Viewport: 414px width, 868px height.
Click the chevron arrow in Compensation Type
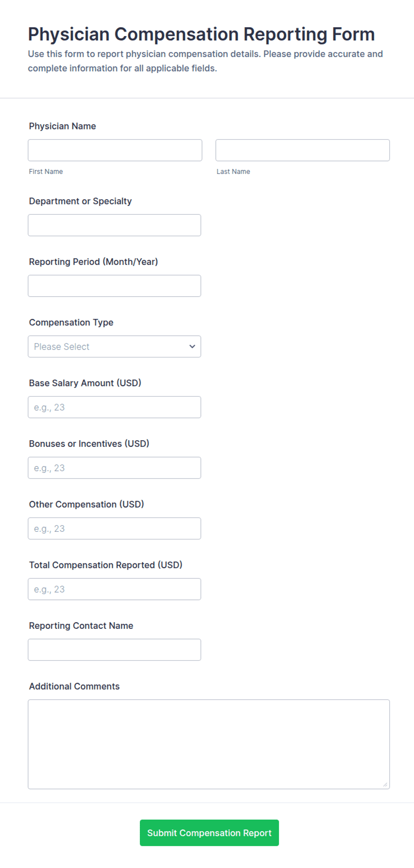point(192,346)
